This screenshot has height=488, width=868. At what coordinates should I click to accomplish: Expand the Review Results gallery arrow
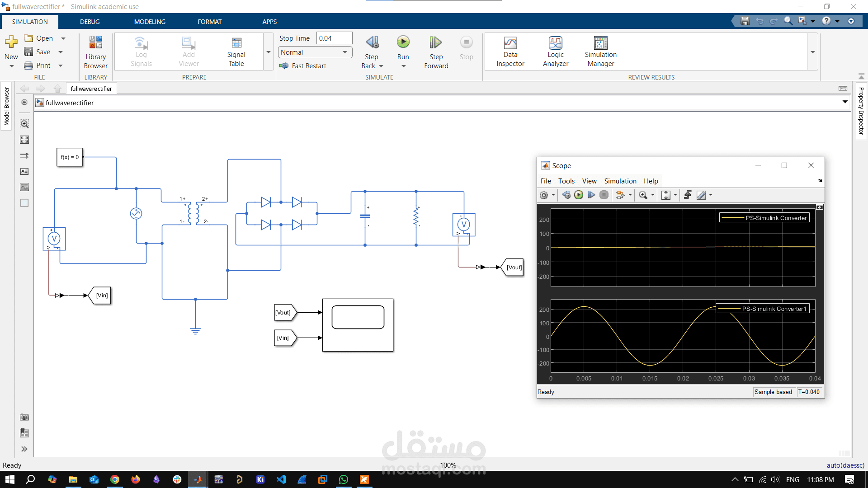(x=813, y=52)
